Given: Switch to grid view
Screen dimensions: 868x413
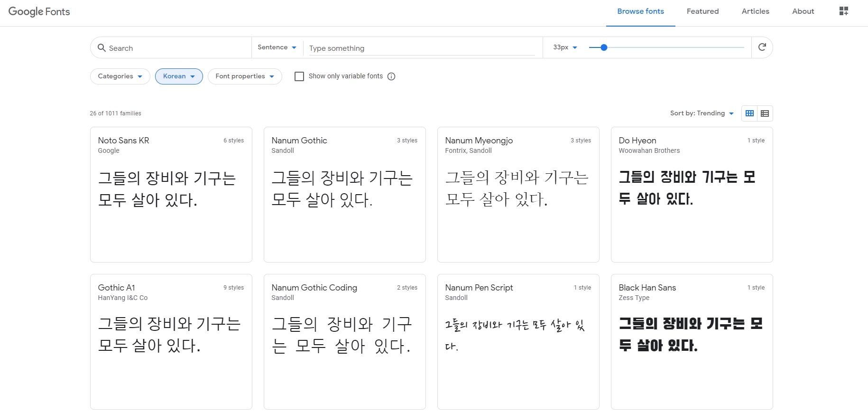Looking at the screenshot, I should coord(750,113).
